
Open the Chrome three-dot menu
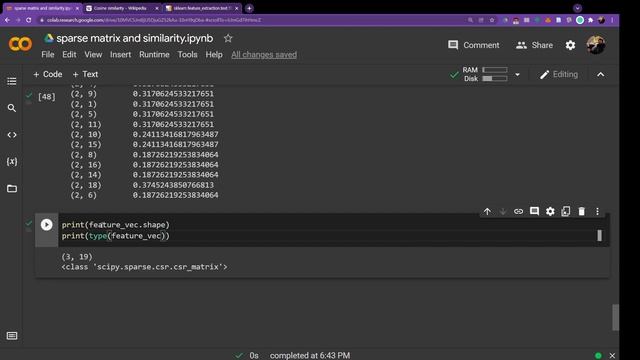612,20
